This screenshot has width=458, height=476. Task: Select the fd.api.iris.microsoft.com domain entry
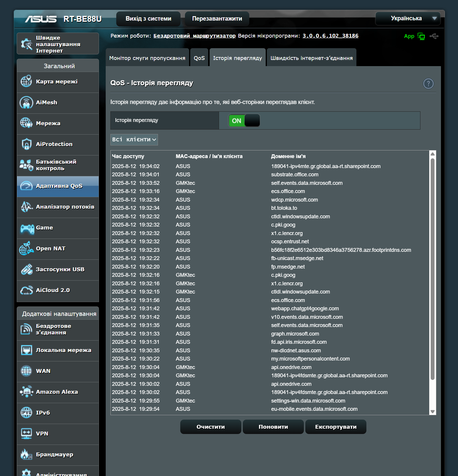pyautogui.click(x=299, y=342)
